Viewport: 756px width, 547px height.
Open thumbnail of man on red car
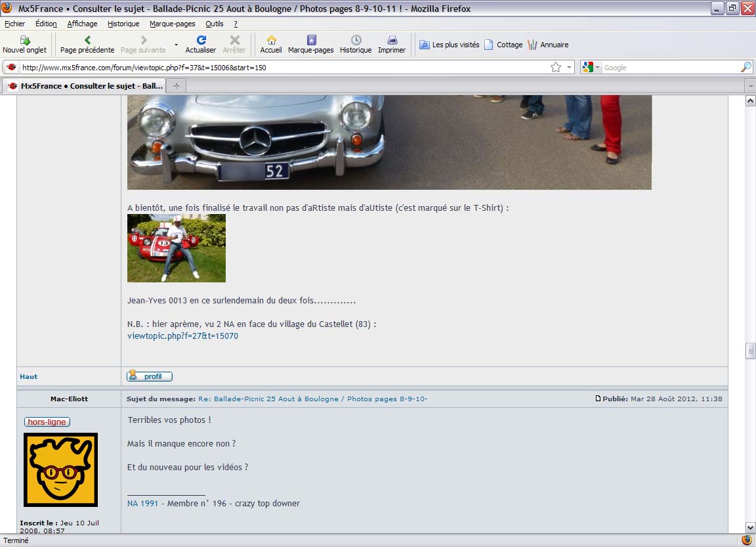pyautogui.click(x=177, y=248)
